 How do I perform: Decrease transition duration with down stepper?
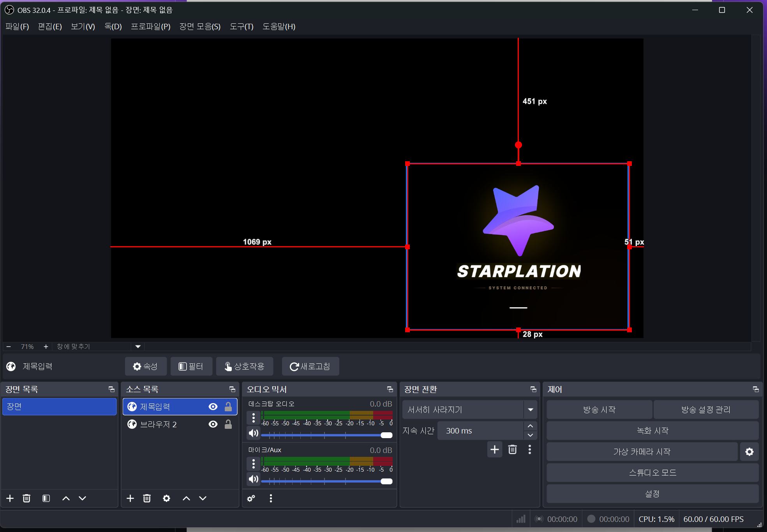point(530,435)
